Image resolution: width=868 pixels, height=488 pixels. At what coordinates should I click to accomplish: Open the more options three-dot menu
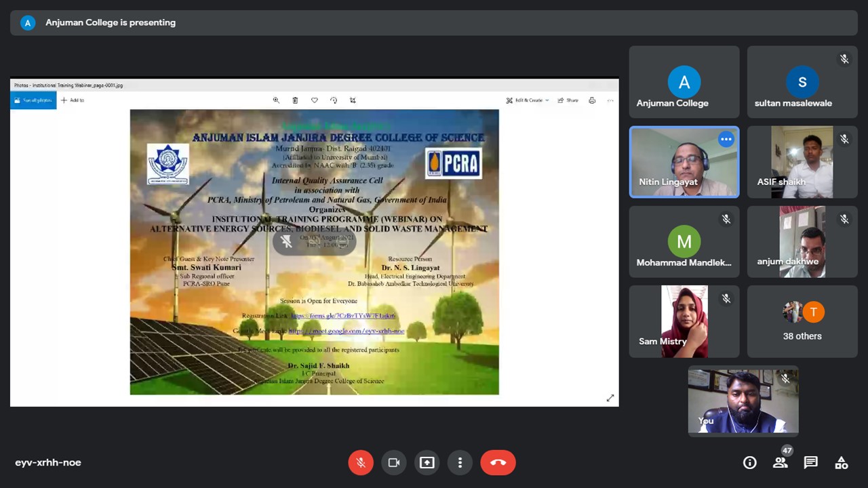[460, 462]
